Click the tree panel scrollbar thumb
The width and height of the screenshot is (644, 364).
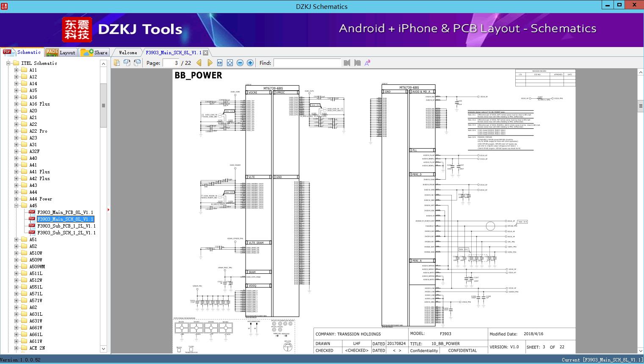pos(103,106)
